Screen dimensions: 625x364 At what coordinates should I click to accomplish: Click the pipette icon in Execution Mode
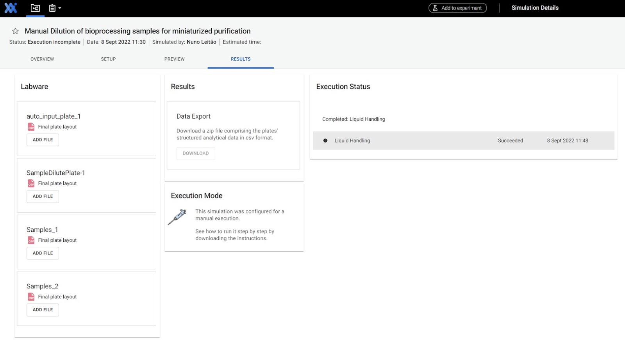click(177, 217)
